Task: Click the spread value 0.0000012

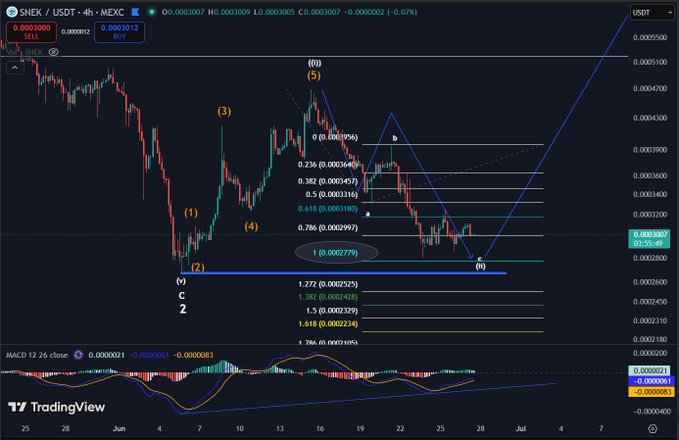Action: (x=75, y=32)
